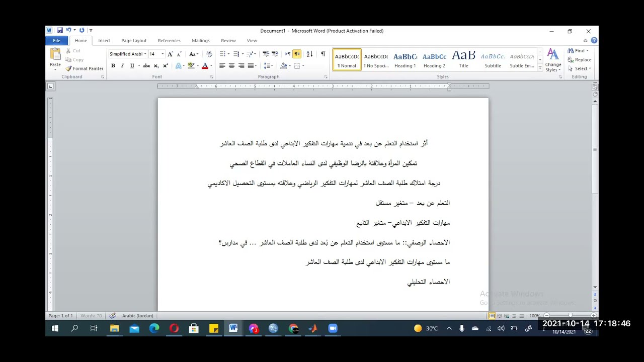Minimize the ribbon
This screenshot has width=644, height=362.
pos(587,41)
